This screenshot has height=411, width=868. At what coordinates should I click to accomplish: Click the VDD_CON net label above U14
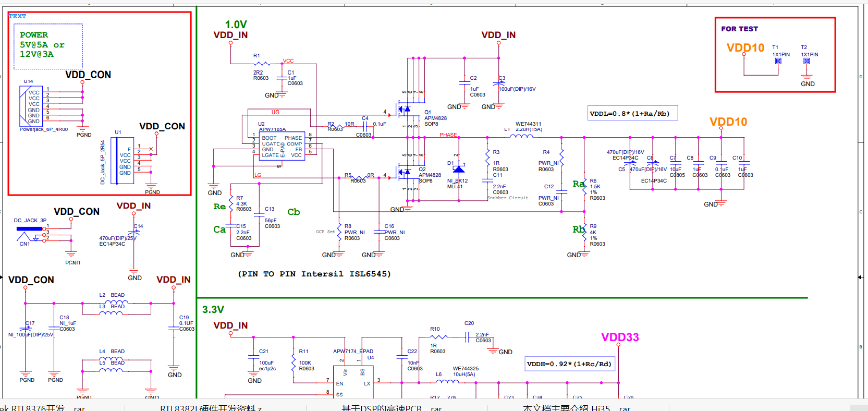pos(88,75)
